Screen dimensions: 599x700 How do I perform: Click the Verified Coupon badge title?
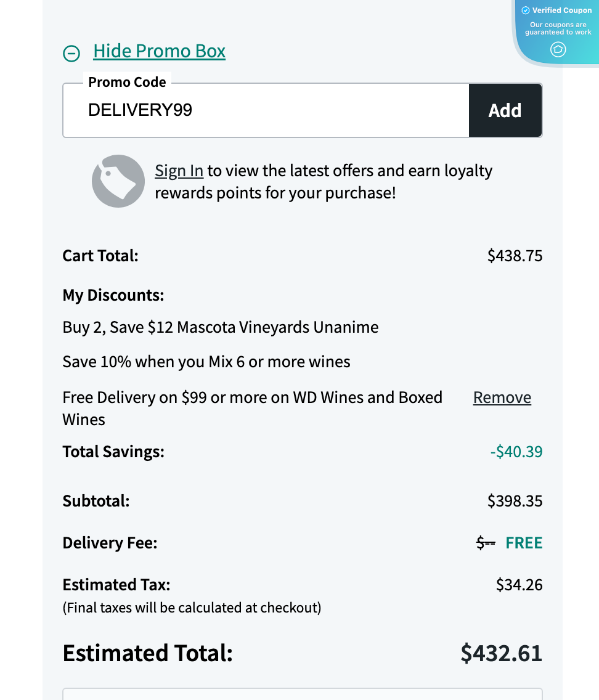(561, 10)
